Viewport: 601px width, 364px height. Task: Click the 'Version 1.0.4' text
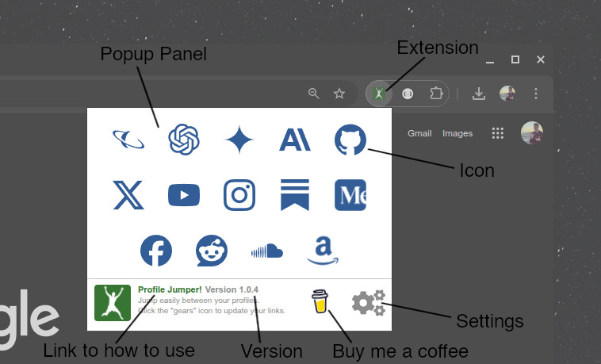point(232,289)
